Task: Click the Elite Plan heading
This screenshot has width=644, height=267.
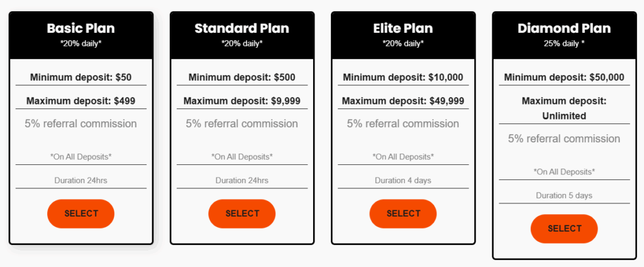Action: pyautogui.click(x=403, y=28)
